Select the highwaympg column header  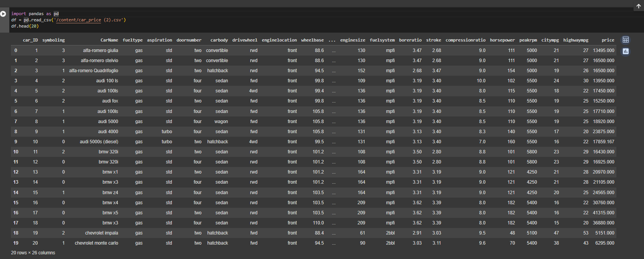click(x=576, y=40)
